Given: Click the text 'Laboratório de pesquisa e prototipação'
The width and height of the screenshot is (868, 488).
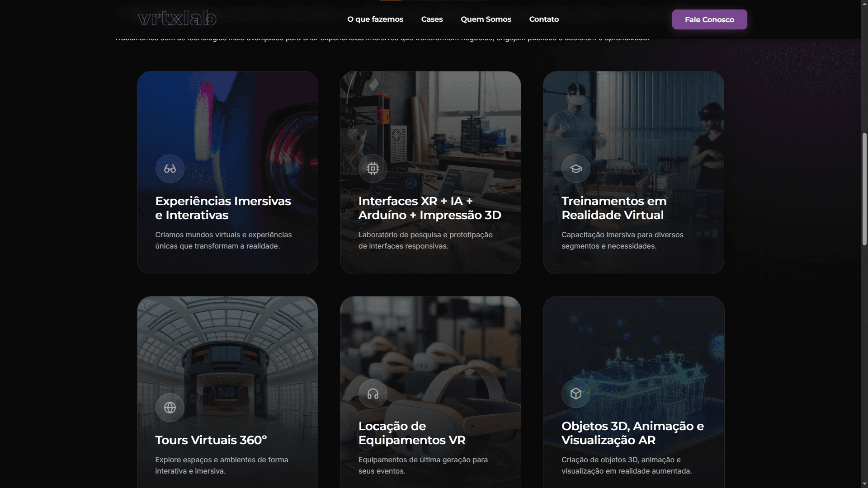Looking at the screenshot, I should (425, 235).
